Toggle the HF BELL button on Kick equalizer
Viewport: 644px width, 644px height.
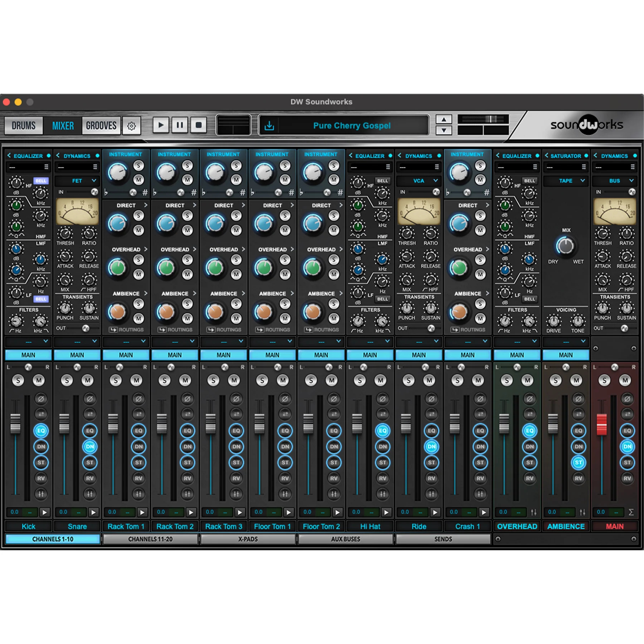point(41,181)
